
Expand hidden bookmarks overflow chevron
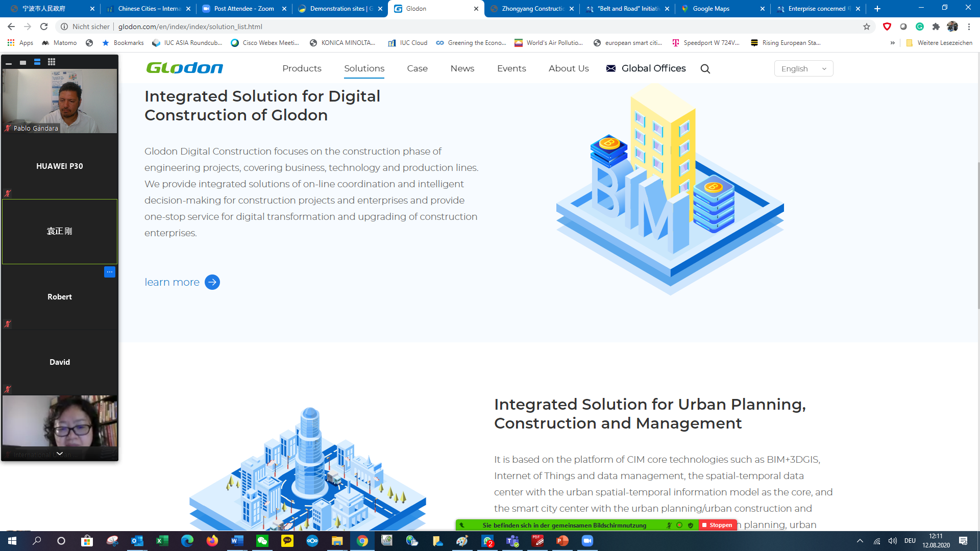pyautogui.click(x=893, y=43)
